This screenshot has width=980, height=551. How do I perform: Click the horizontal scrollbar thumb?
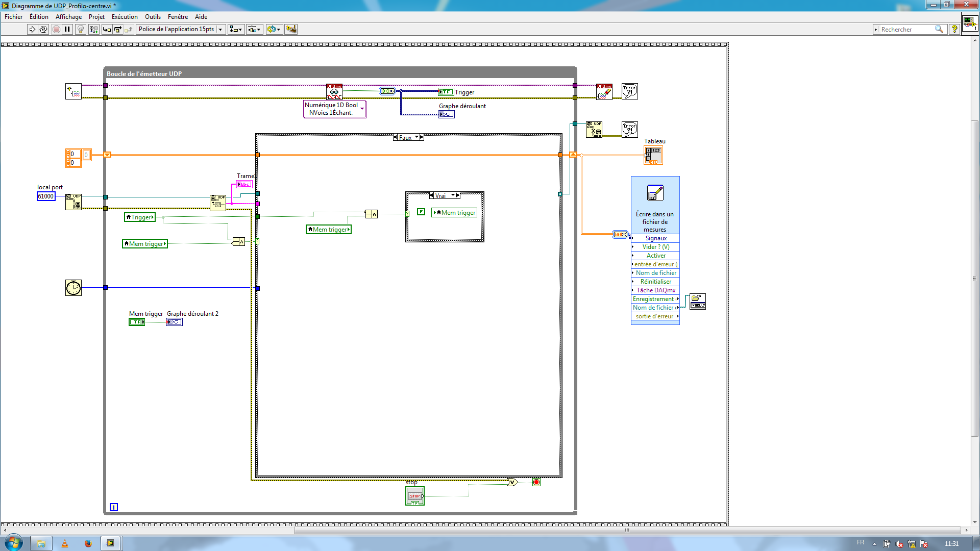627,530
